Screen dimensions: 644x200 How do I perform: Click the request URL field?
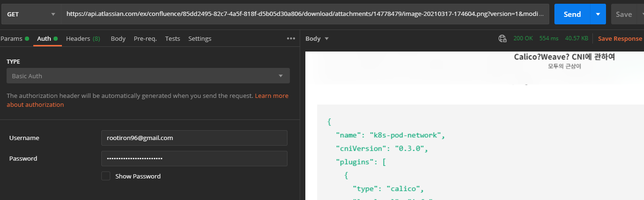click(x=305, y=14)
